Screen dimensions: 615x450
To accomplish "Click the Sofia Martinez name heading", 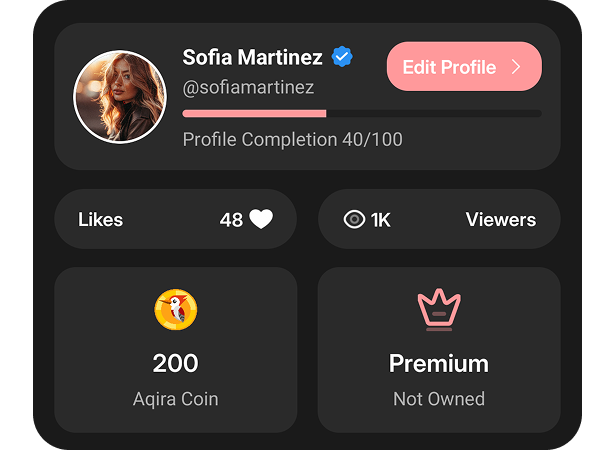I will click(253, 57).
